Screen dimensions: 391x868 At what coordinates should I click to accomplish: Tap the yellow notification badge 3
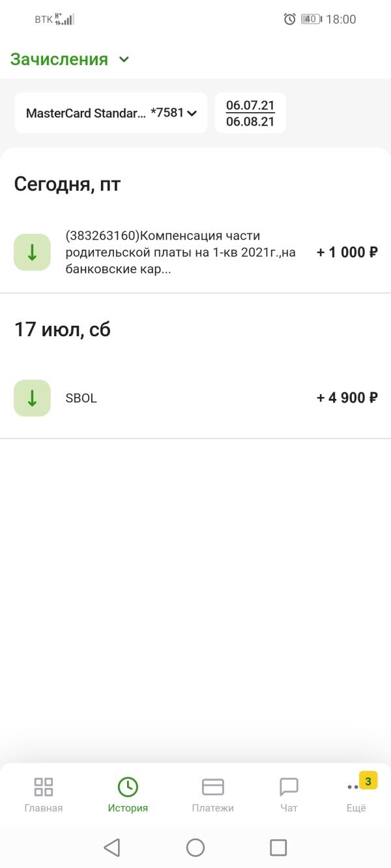click(x=368, y=780)
